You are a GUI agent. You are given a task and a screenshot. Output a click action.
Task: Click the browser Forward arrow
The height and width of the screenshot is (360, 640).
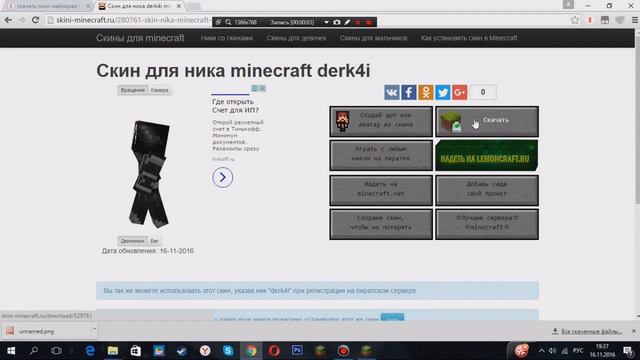pos(22,20)
